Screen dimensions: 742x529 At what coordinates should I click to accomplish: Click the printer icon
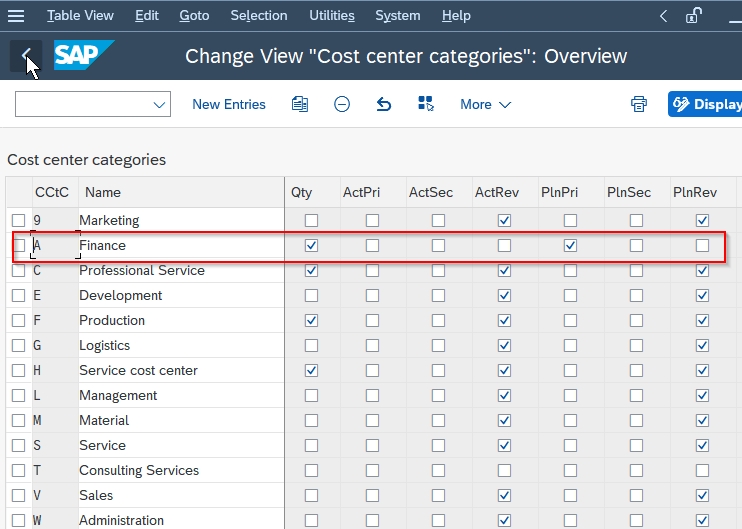[639, 104]
